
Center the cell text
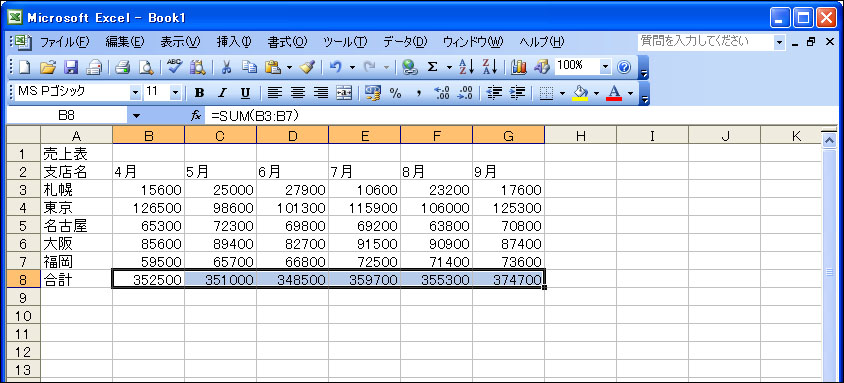298,93
